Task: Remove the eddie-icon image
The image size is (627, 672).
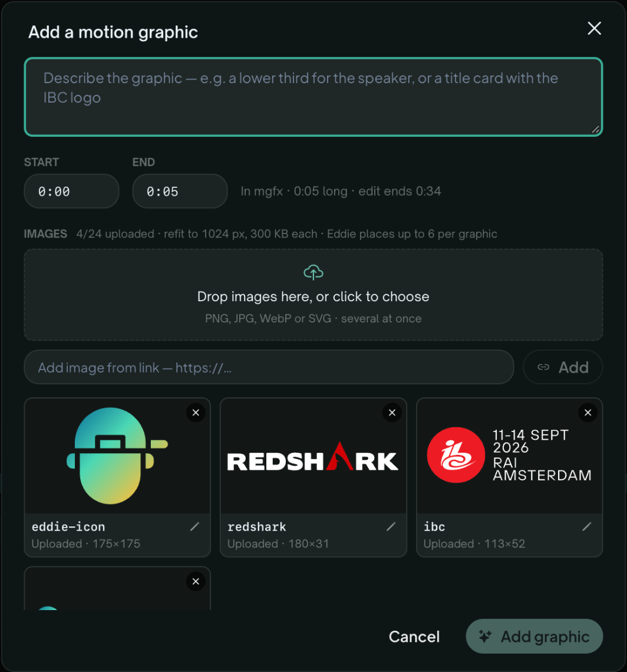Action: pos(196,413)
